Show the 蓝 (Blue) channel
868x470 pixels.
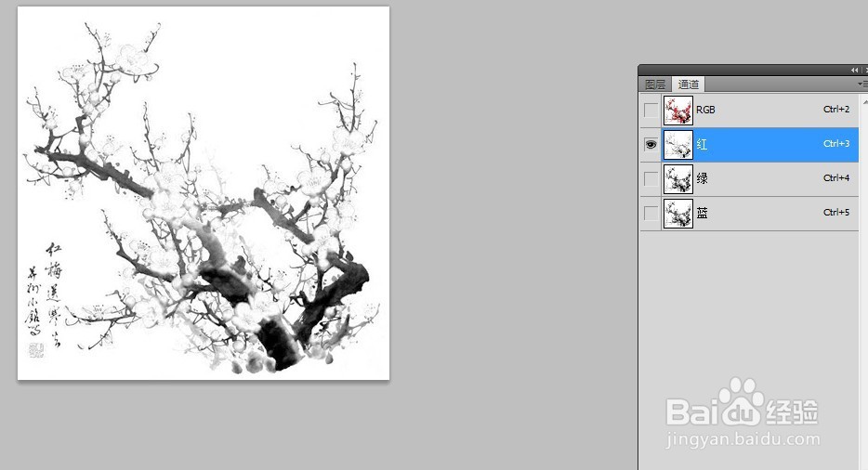pos(651,213)
